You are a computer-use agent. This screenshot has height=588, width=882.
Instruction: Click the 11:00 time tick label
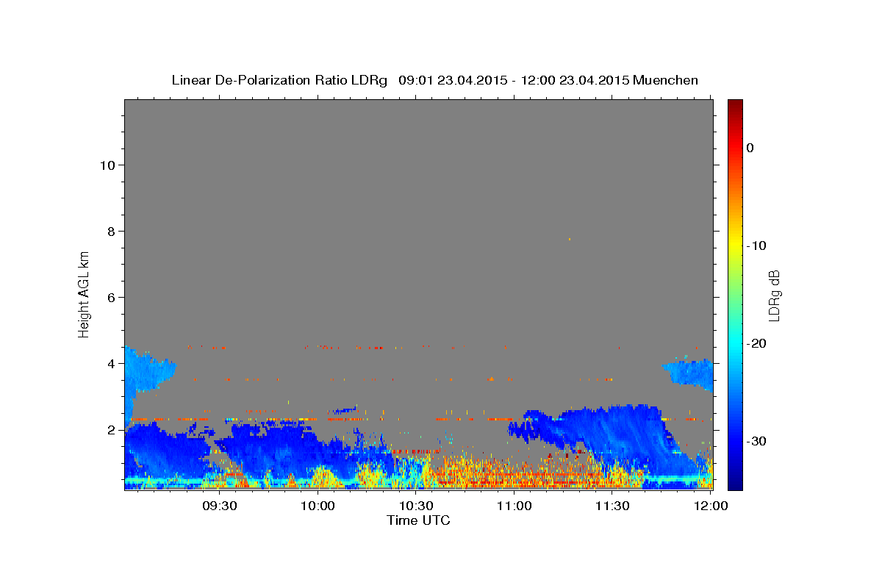pyautogui.click(x=514, y=506)
